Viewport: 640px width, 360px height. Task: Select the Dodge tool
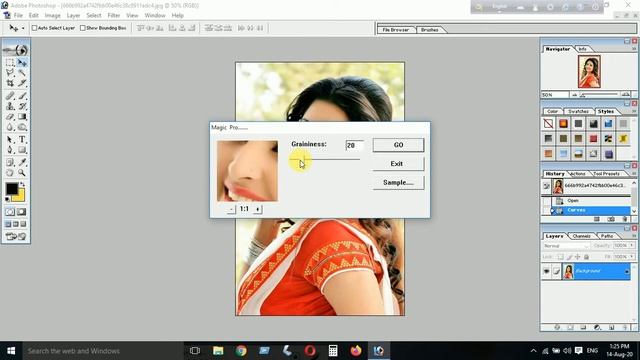click(22, 127)
